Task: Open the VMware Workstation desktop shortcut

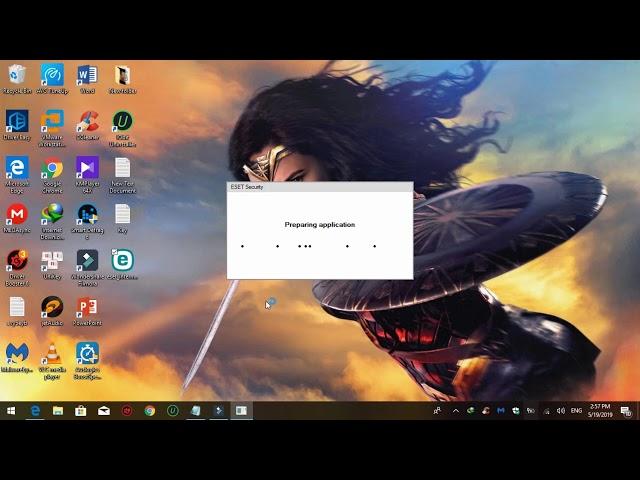Action: pyautogui.click(x=52, y=128)
